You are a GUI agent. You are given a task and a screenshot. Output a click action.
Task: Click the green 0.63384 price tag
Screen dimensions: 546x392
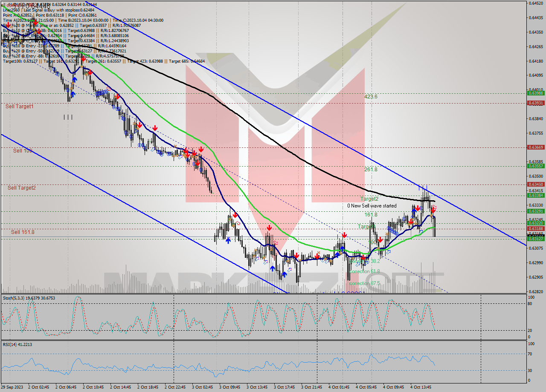click(x=536, y=196)
